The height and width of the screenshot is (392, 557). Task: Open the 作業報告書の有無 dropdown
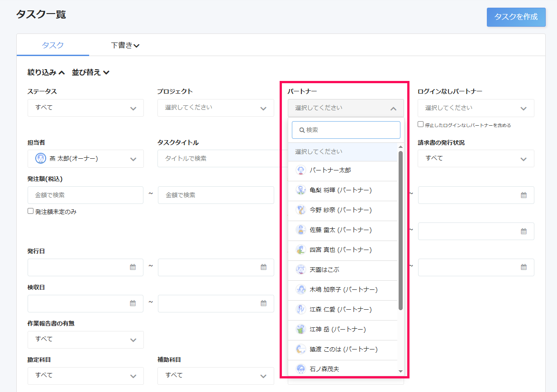pos(86,340)
